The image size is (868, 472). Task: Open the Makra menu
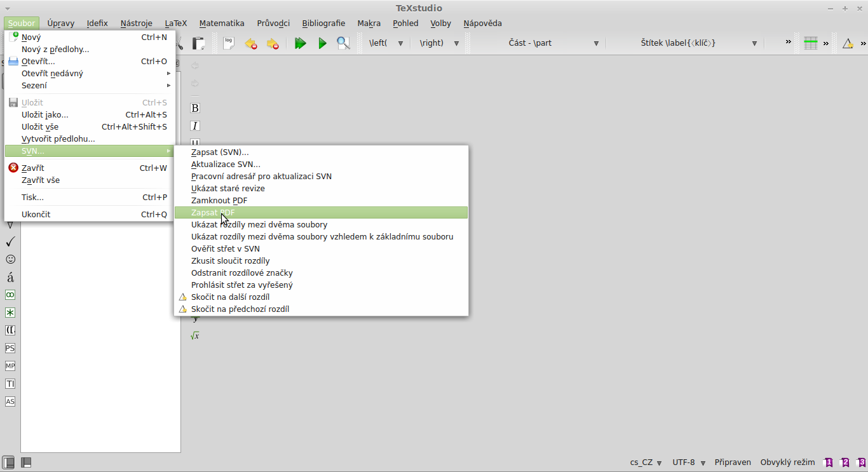click(x=369, y=24)
